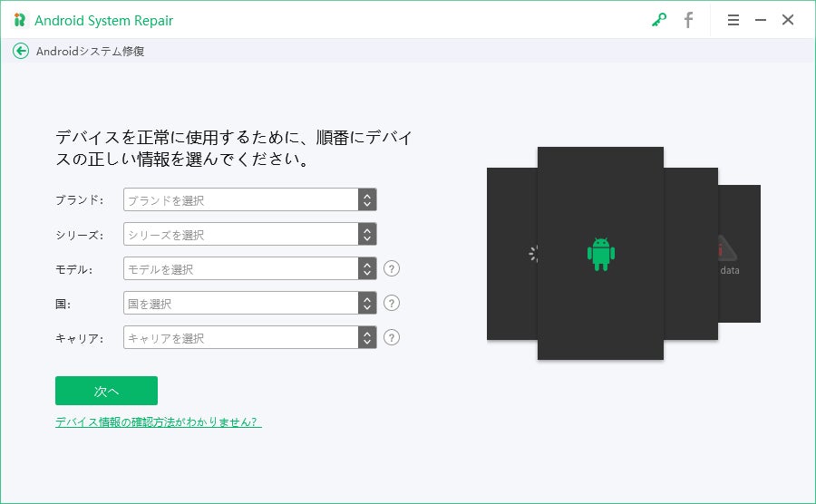Click the data warning phone slide
816x504 pixels.
(740, 254)
